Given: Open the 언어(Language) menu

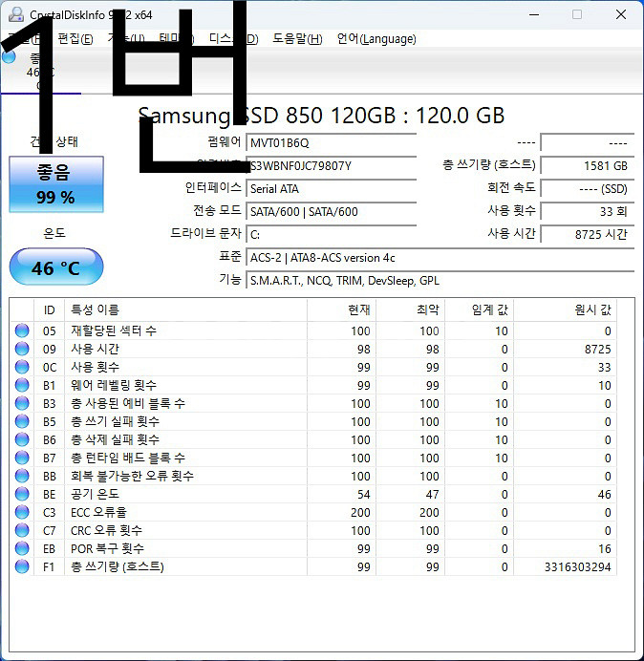Looking at the screenshot, I should tap(376, 39).
